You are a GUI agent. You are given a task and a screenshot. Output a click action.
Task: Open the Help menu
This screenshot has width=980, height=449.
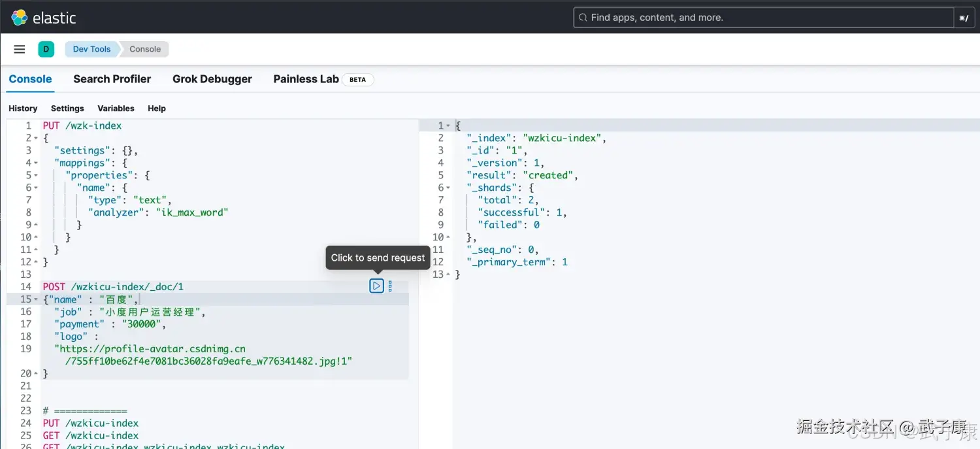point(156,108)
